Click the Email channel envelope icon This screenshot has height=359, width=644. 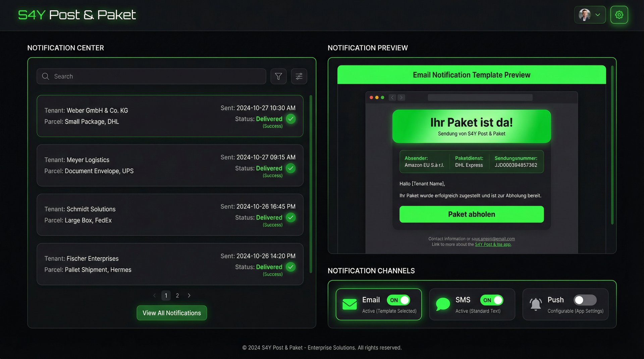pos(349,304)
